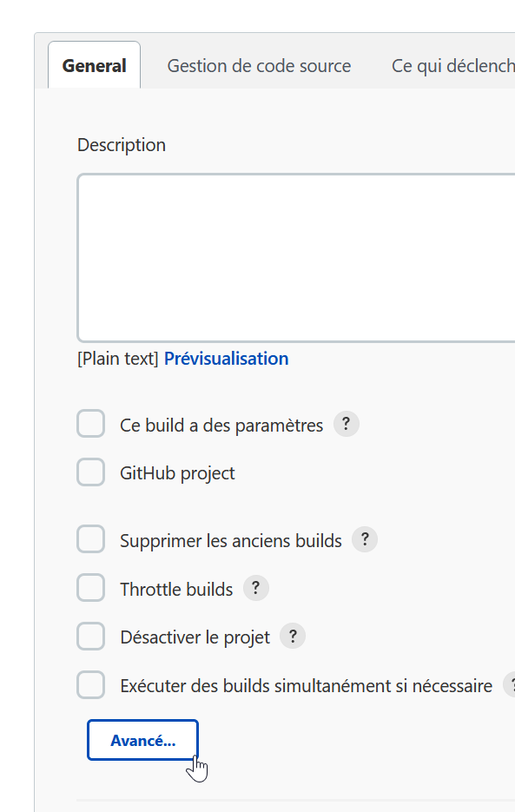Click the Prévisualisation link

(x=226, y=359)
